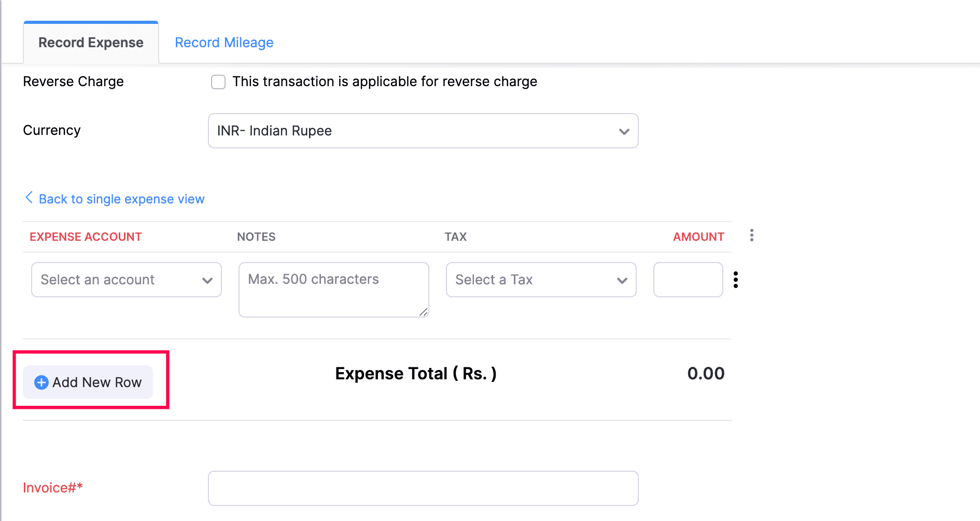
Task: Click the TAX column header
Action: point(455,237)
